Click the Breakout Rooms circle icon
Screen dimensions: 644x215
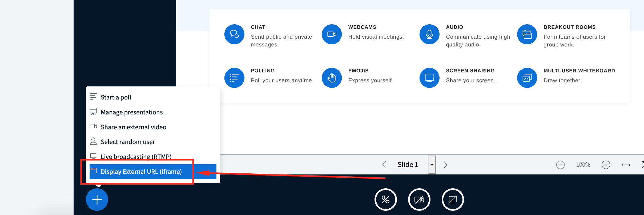click(527, 34)
